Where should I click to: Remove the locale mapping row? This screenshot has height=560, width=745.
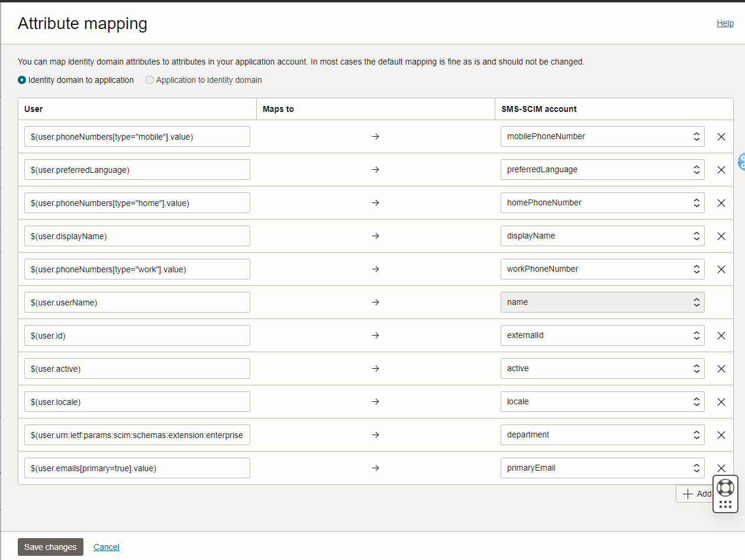coord(721,402)
